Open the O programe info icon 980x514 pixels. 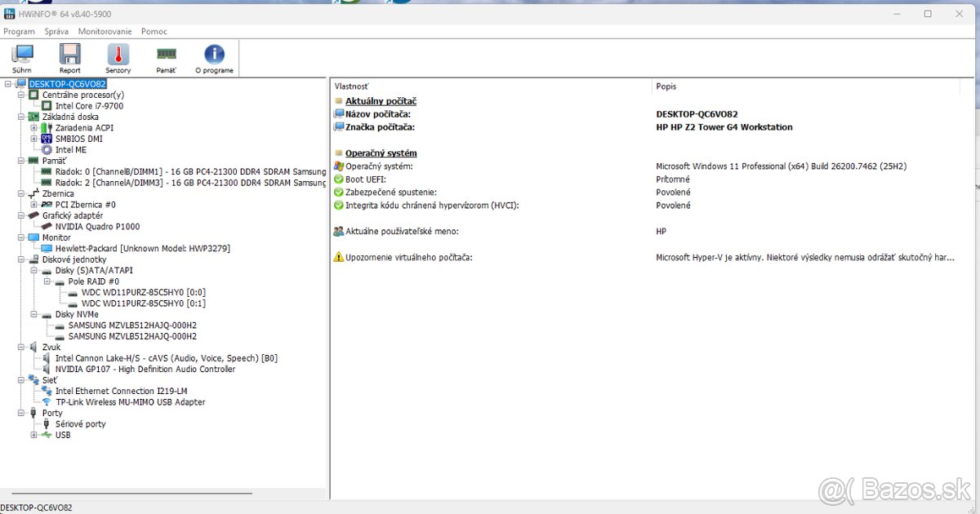click(x=214, y=58)
